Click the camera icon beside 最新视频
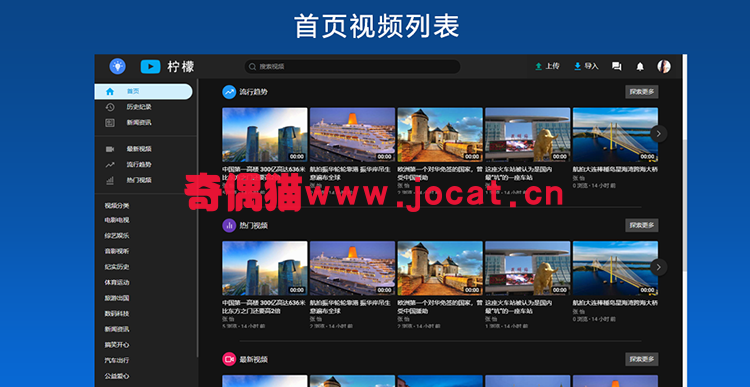This screenshot has width=750, height=387. [x=110, y=149]
